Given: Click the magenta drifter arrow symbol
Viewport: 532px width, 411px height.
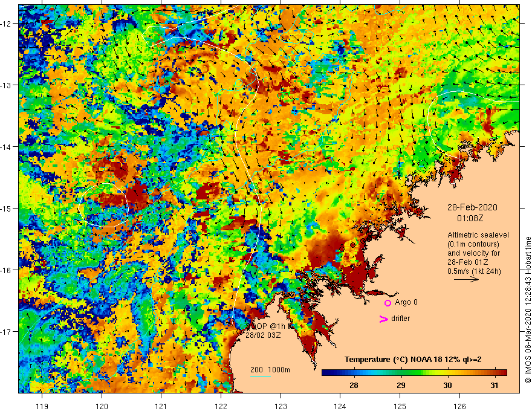Looking at the screenshot, I should coord(383,319).
